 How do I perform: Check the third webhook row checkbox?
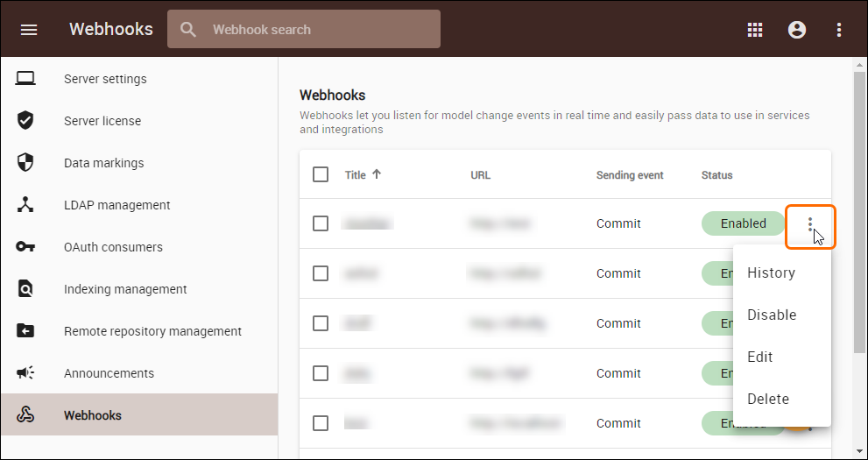[x=321, y=323]
